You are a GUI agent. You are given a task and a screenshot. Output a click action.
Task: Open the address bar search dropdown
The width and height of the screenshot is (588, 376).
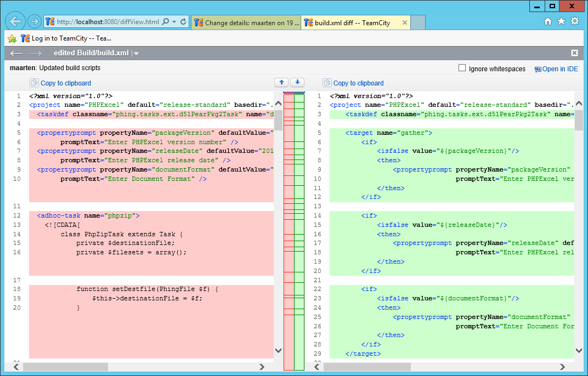[x=174, y=22]
